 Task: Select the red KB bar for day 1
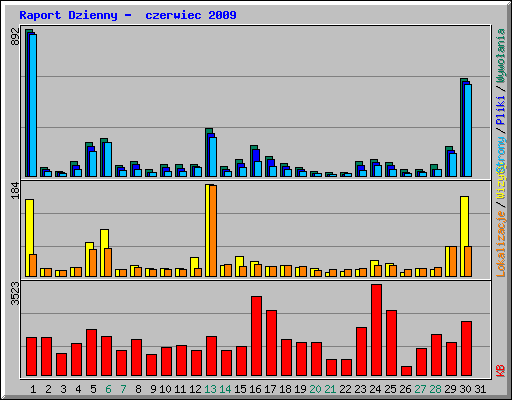(x=32, y=357)
